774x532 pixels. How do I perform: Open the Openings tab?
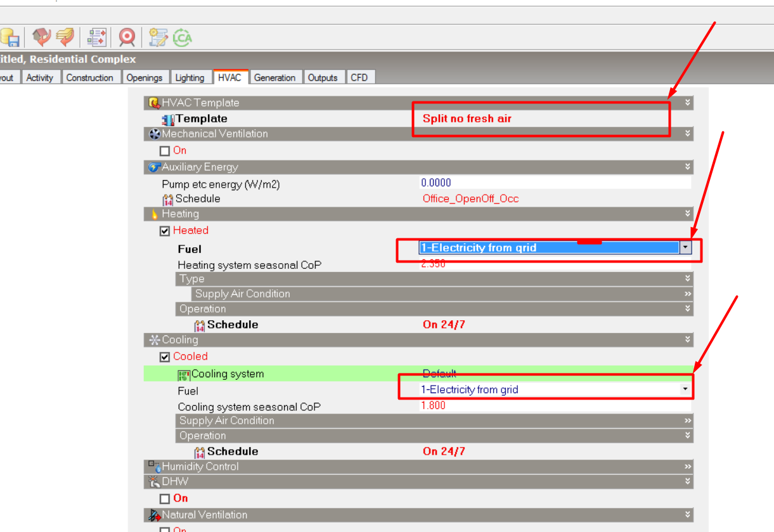click(145, 77)
